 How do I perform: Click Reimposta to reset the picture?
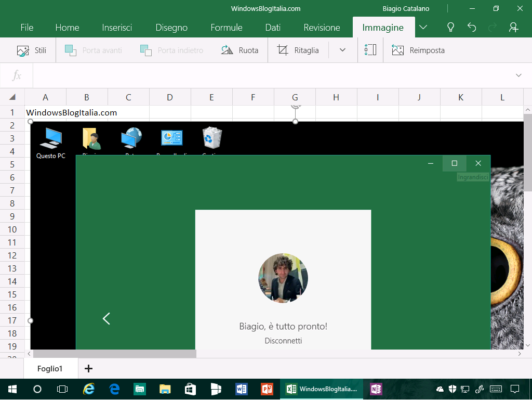tap(418, 50)
